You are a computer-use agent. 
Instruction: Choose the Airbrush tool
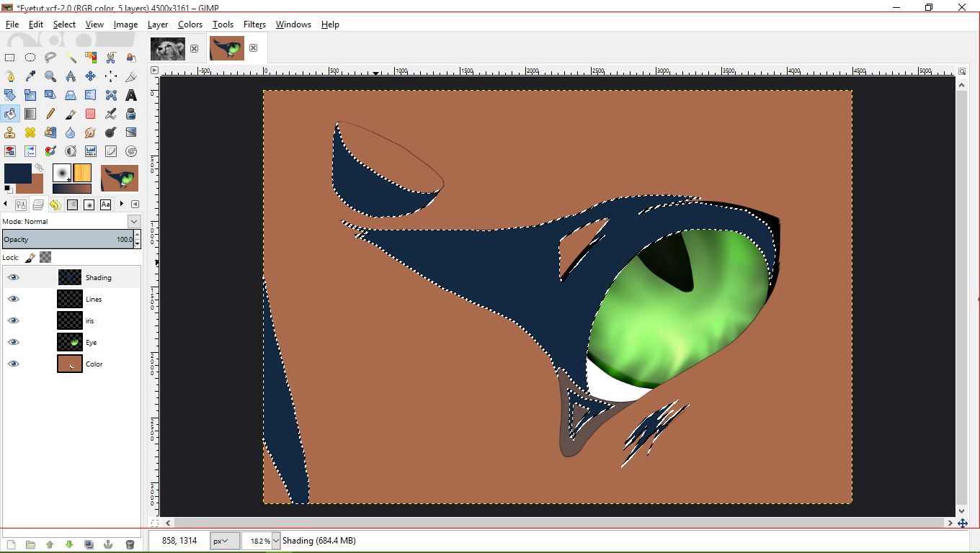click(111, 114)
